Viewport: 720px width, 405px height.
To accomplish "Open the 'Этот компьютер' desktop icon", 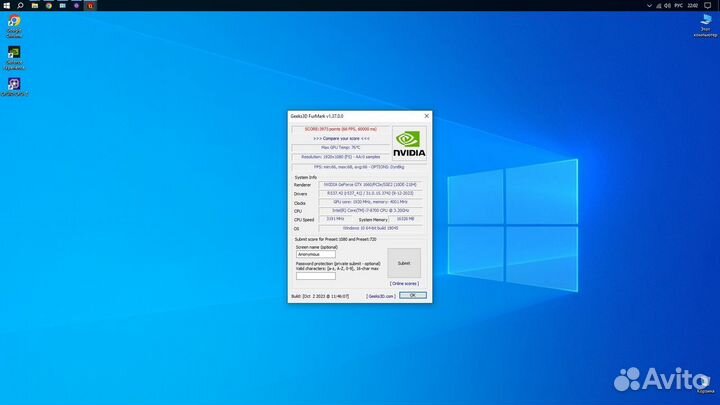I will pos(705,25).
